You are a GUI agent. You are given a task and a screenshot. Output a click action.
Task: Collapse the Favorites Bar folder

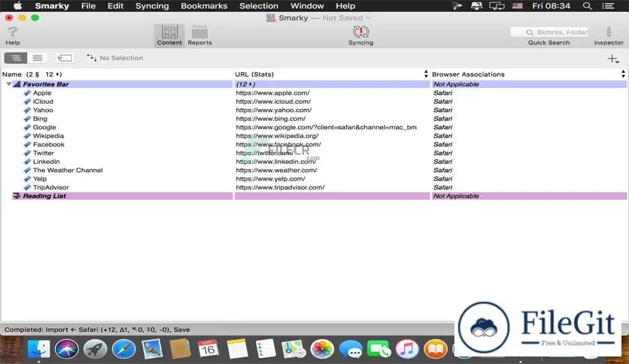pyautogui.click(x=9, y=84)
